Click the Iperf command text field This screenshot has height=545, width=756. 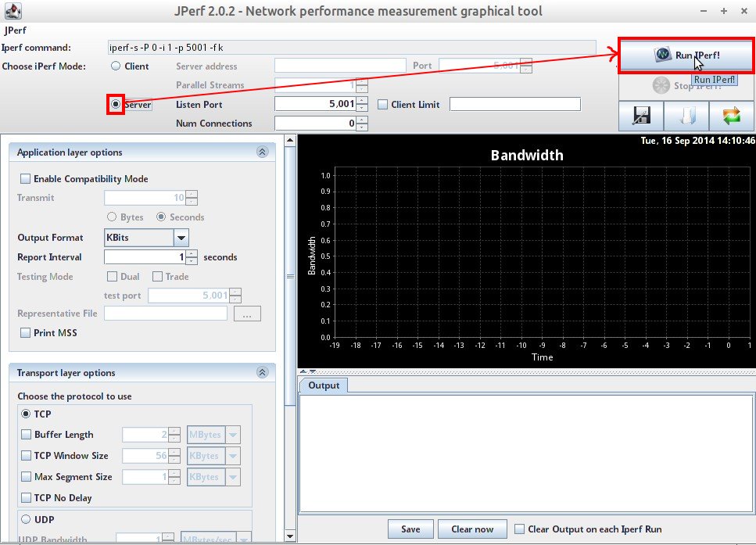pyautogui.click(x=352, y=47)
